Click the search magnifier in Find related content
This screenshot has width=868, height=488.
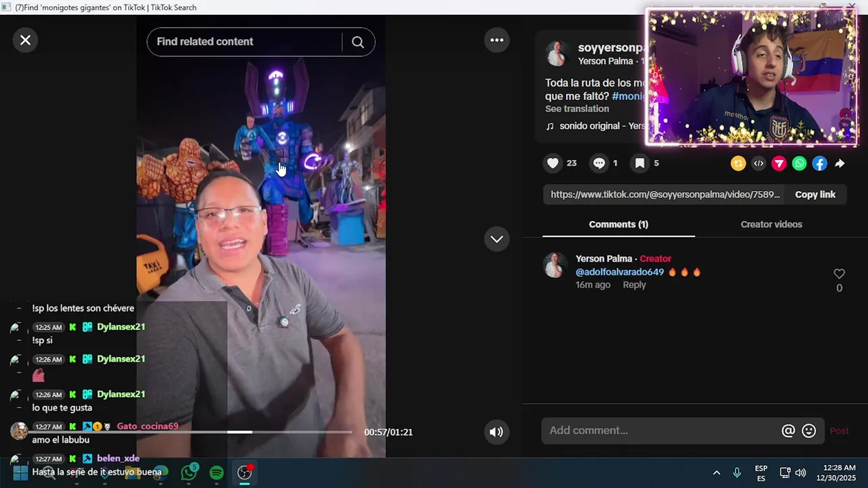click(x=358, y=42)
